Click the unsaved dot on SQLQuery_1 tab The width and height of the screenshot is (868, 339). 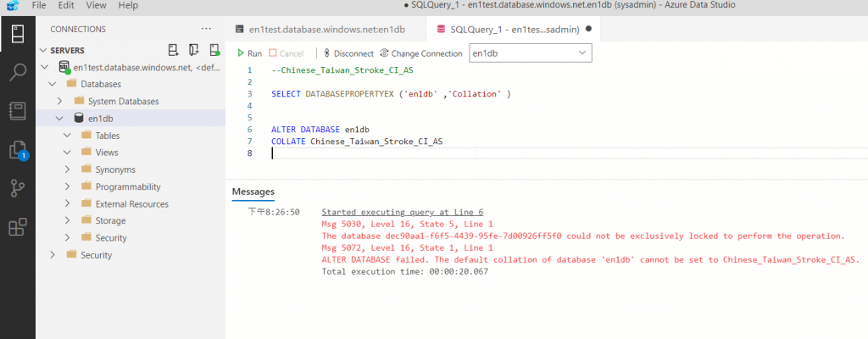pyautogui.click(x=588, y=29)
